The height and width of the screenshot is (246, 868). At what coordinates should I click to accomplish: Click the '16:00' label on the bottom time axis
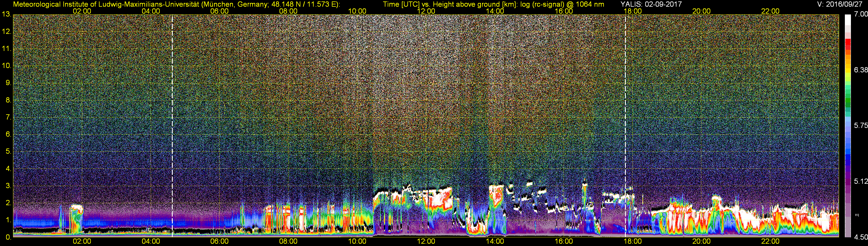click(564, 242)
